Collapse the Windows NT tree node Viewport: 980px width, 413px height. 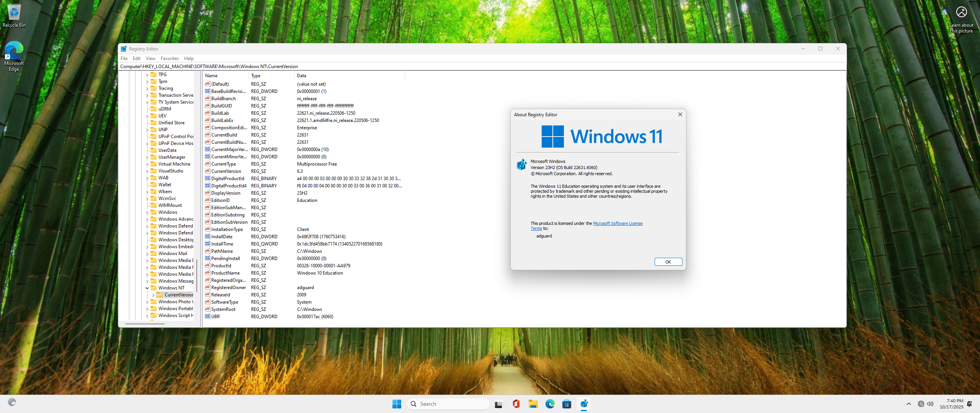pos(147,288)
